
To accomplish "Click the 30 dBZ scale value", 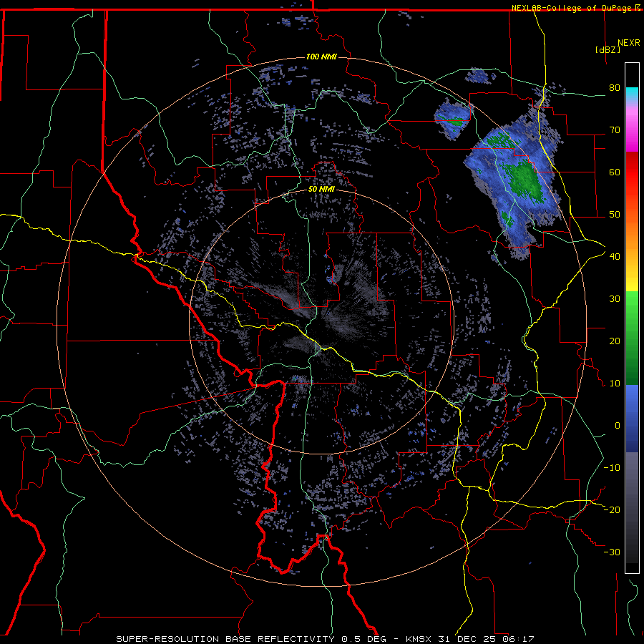I will click(x=615, y=298).
